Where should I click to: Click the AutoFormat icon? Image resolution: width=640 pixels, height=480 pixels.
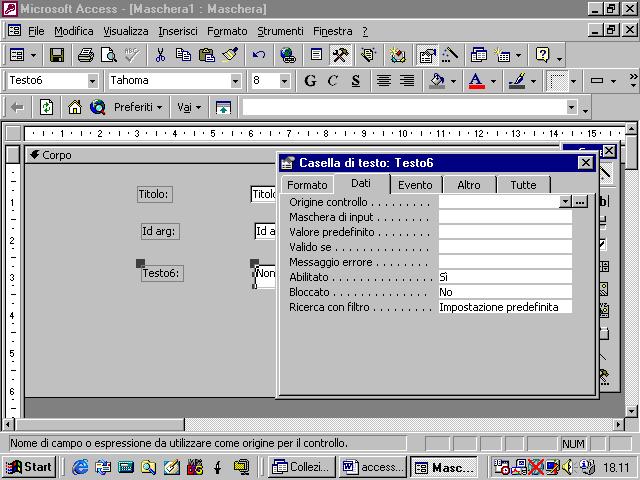tap(369, 55)
